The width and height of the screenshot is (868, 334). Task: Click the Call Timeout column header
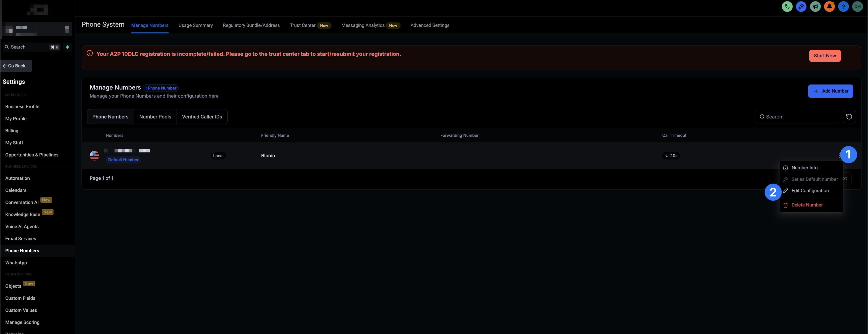(x=674, y=136)
